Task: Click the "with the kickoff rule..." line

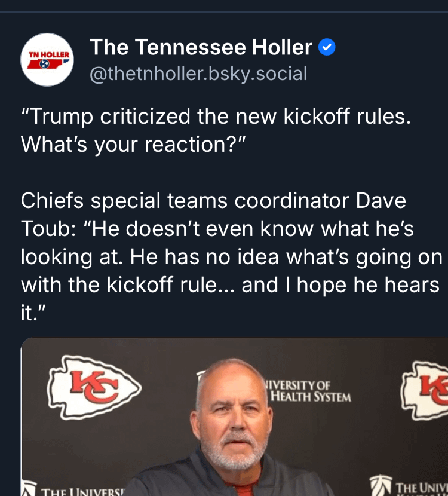Action: pos(230,285)
